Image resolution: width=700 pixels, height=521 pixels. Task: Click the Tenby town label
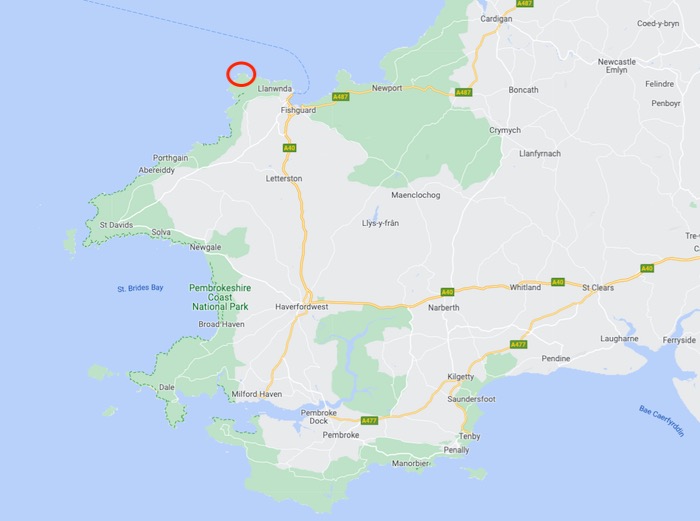tap(470, 436)
